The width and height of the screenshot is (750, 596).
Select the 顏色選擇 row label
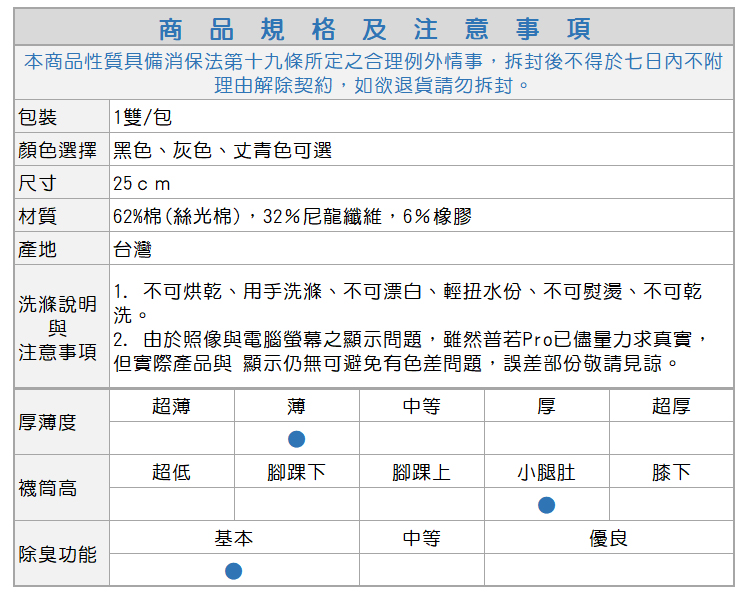click(x=57, y=151)
